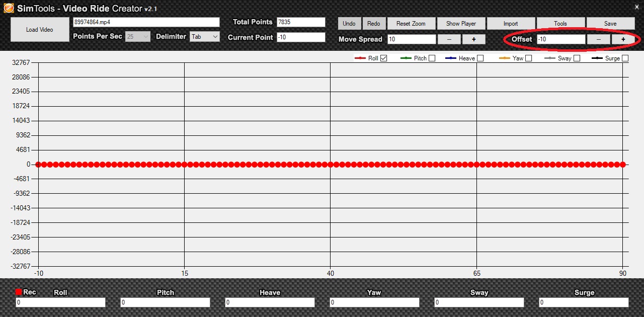This screenshot has height=317, width=644.
Task: Click the Load Video button
Action: [39, 30]
